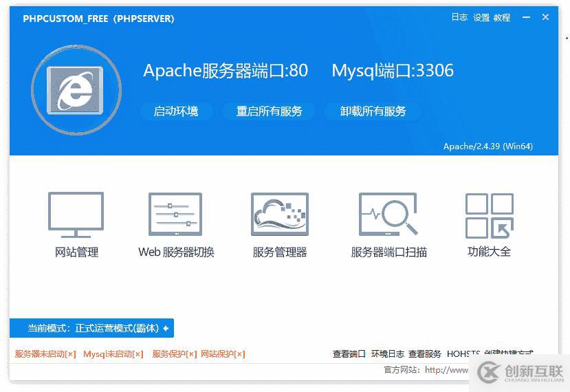Expand the 当前模式 正式运营模式 selector

coord(91,328)
